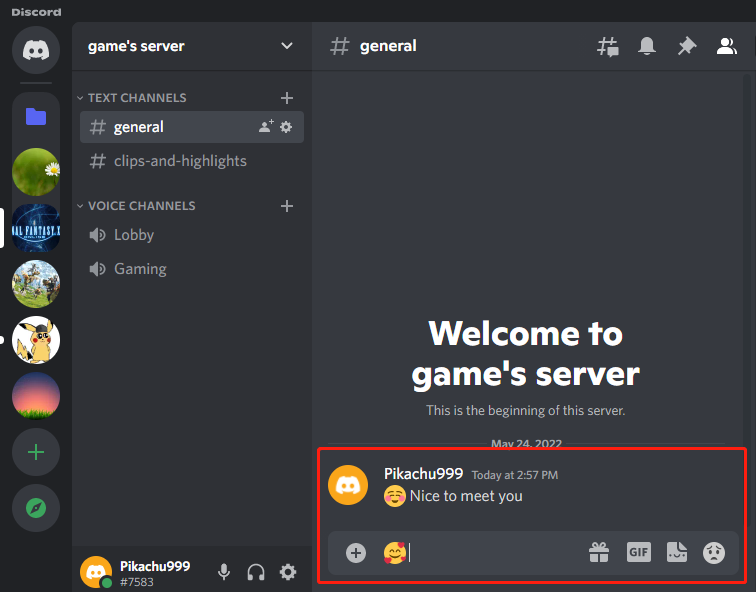
Task: Open general channel edit settings gear
Action: coord(286,127)
